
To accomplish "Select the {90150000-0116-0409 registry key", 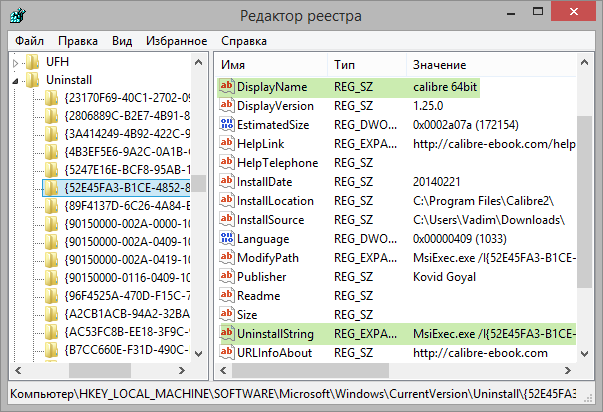I will (x=127, y=278).
